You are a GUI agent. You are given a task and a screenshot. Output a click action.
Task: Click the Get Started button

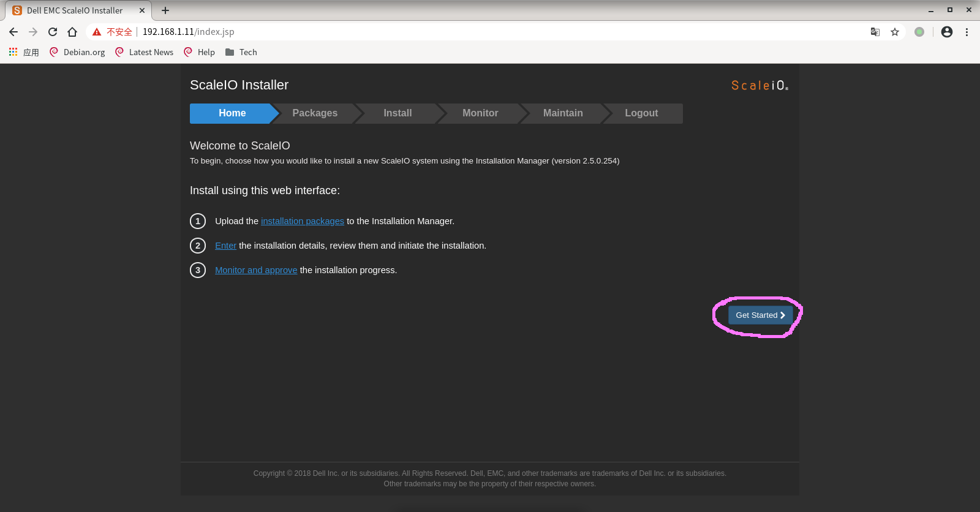point(760,315)
